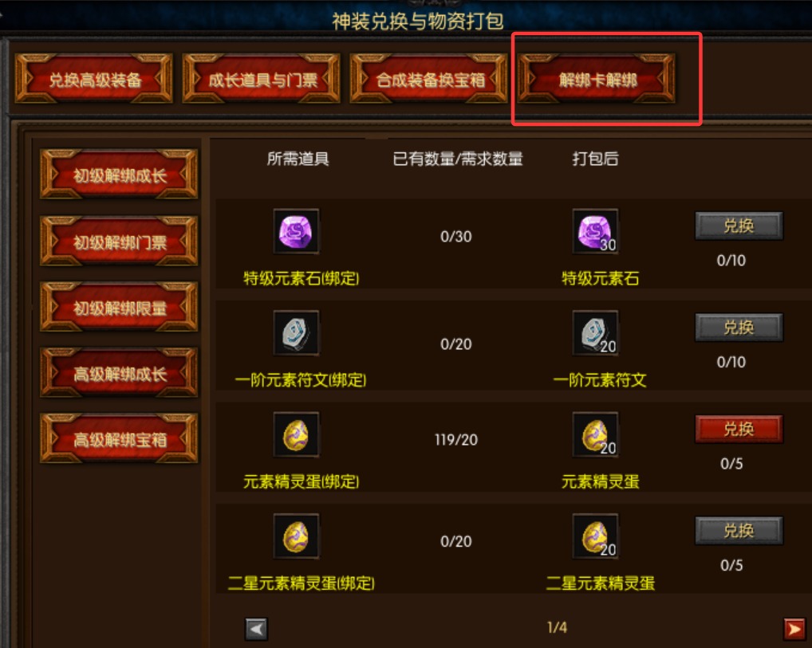Viewport: 812px width, 648px height.
Task: Go to next page with red arrow
Action: 794,629
